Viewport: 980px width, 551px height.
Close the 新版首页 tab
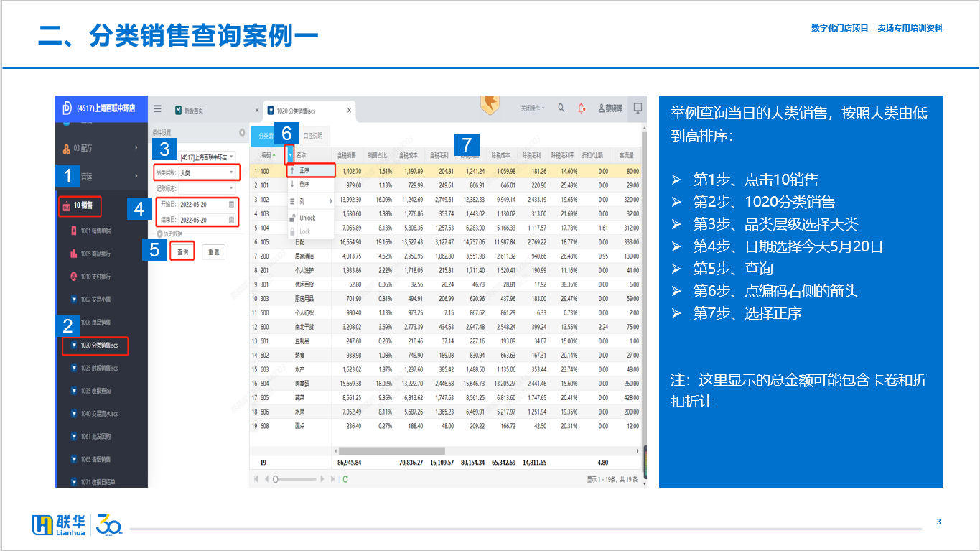[x=257, y=111]
